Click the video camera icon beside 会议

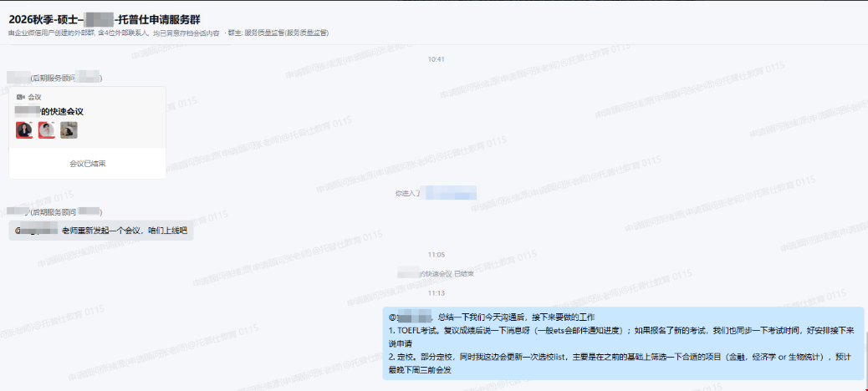[21, 97]
